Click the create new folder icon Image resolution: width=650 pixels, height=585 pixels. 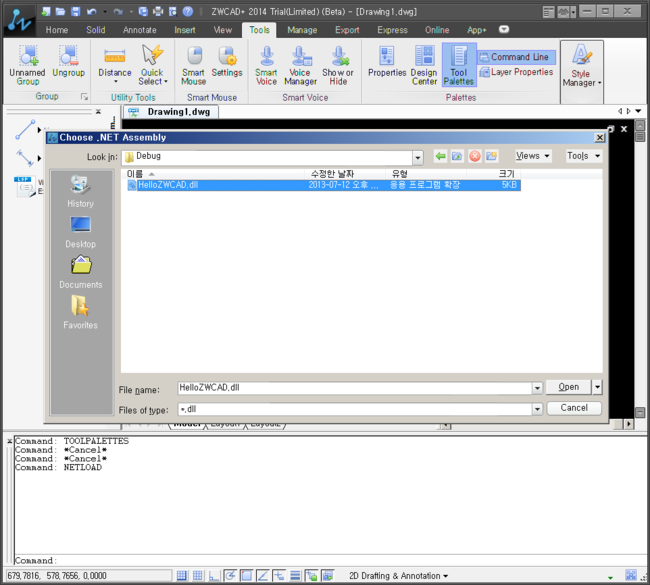tap(492, 156)
